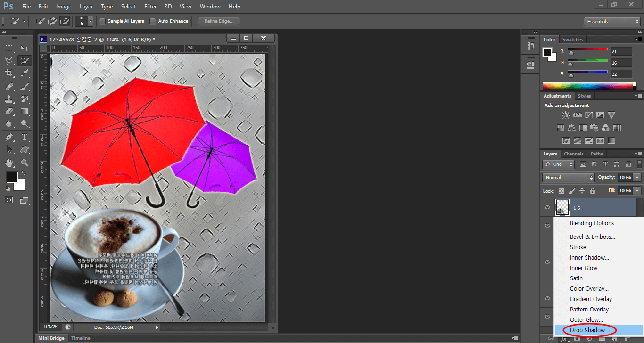
Task: Open the tool preset picker dropdown
Action: click(24, 22)
